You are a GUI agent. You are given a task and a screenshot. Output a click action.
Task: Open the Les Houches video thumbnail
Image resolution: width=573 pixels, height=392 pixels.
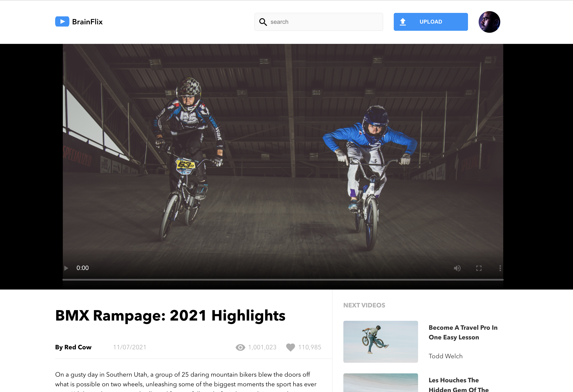(381, 383)
